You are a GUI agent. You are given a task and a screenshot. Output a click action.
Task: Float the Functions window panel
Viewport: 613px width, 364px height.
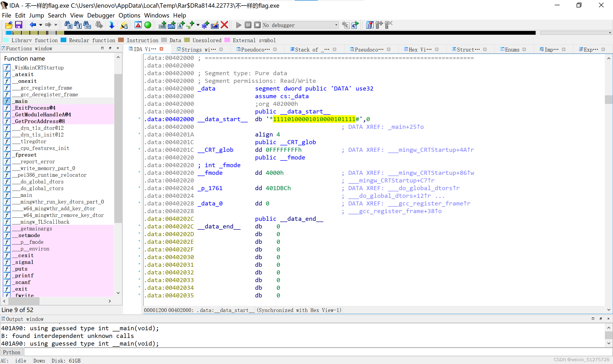pyautogui.click(x=110, y=48)
